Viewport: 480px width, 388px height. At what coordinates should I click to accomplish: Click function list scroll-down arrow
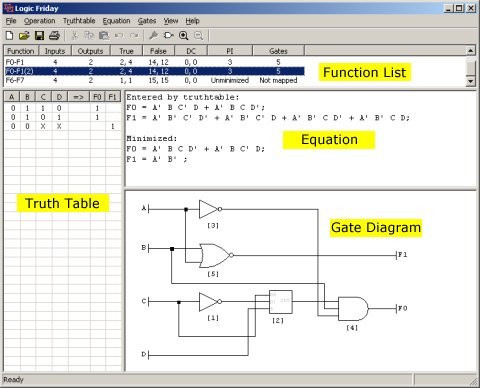(470, 81)
